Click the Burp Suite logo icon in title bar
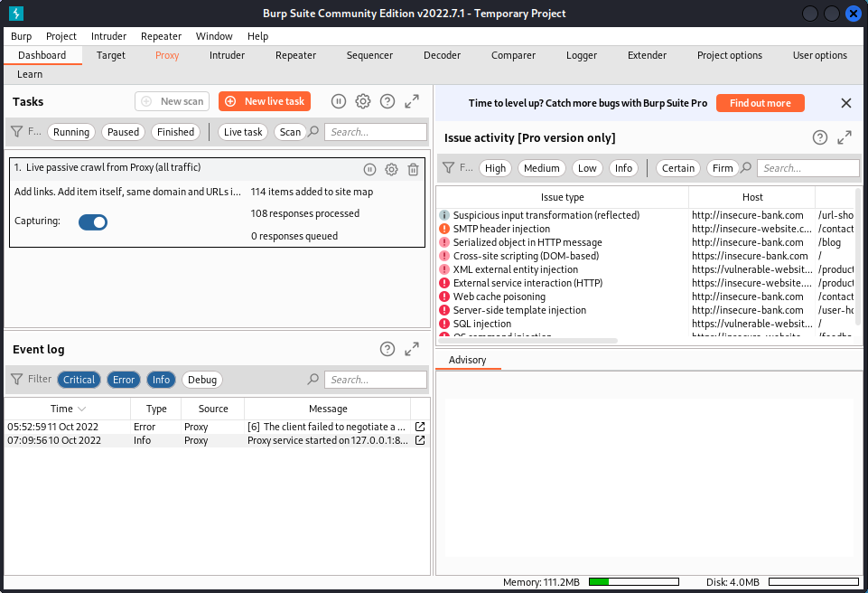The height and width of the screenshot is (593, 868). coord(16,14)
